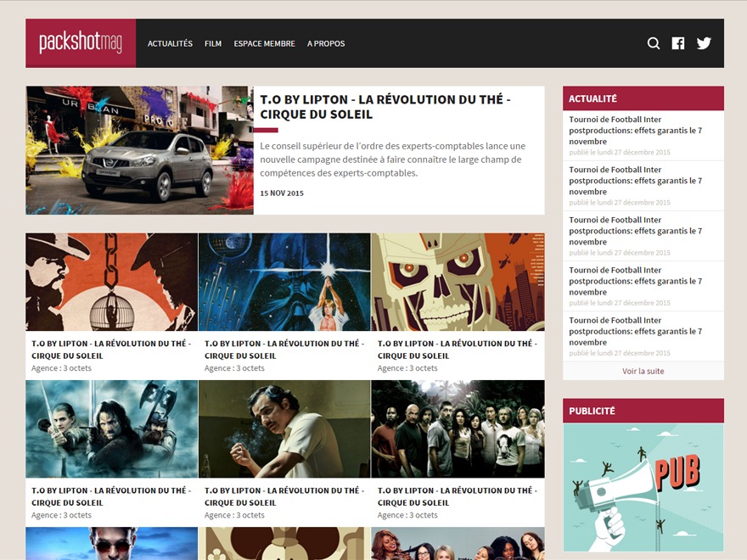Open the Daredevil red glasses thumbnail
This screenshot has width=747, height=560.
click(x=111, y=543)
